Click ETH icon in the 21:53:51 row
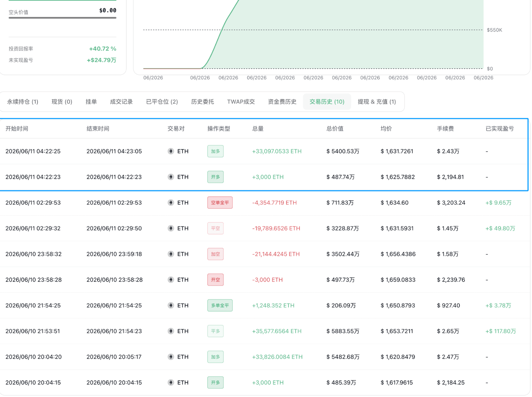This screenshot has height=397, width=532. 171,331
